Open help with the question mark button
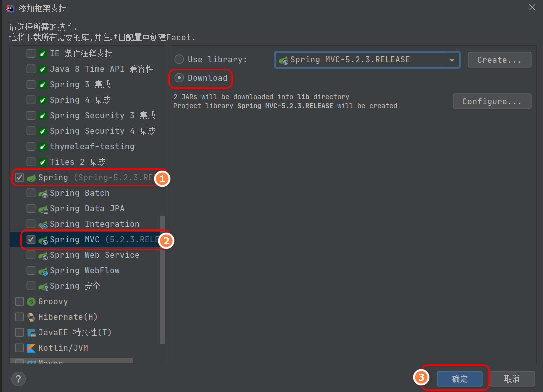Viewport: 543px width, 392px height. point(18,379)
